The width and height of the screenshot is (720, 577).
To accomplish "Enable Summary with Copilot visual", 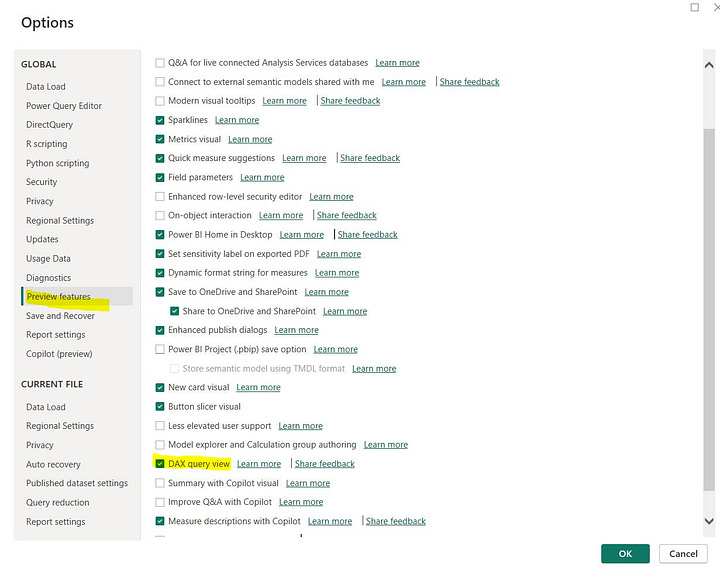I will click(160, 483).
